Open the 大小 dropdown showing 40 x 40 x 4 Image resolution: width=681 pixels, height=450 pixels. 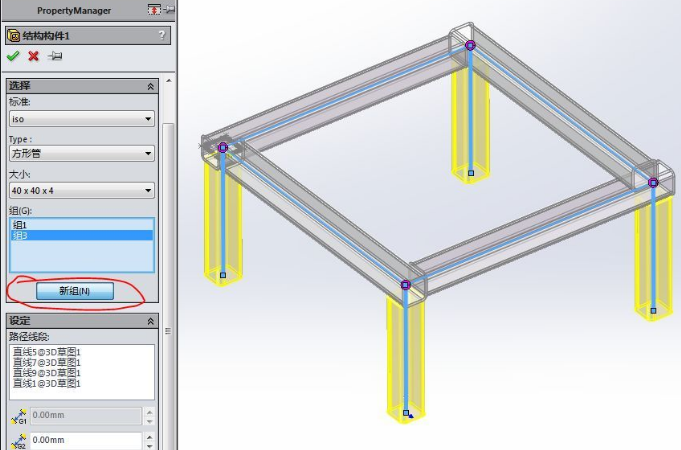coord(82,191)
